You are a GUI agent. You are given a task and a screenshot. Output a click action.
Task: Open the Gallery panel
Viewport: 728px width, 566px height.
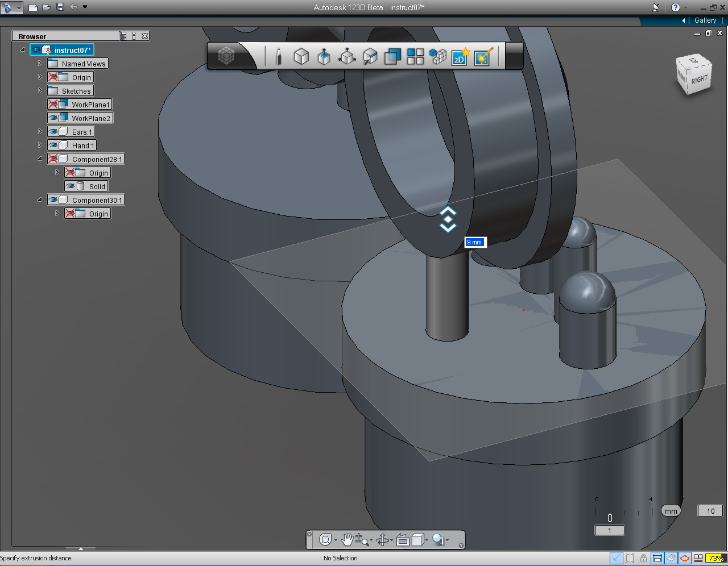coord(705,20)
